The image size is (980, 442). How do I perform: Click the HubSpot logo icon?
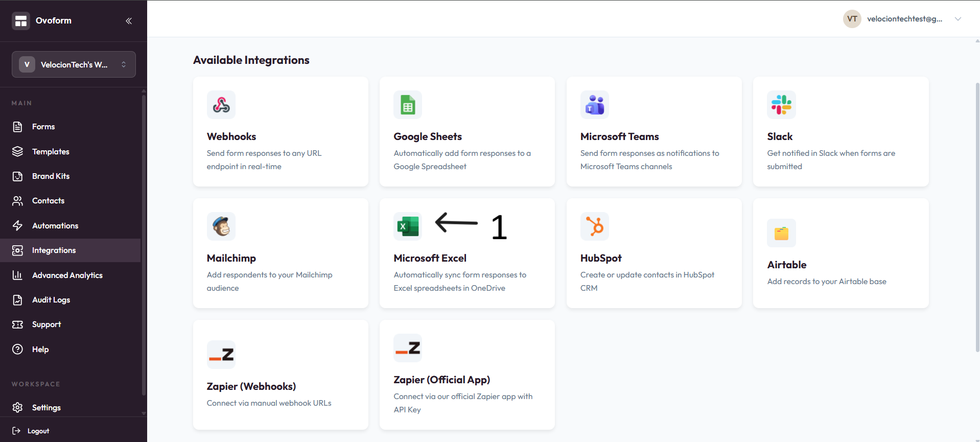coord(595,226)
